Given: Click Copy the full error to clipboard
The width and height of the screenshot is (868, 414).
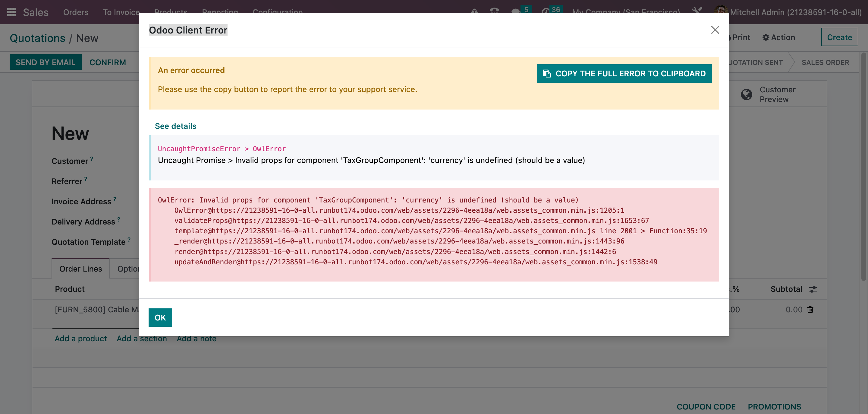Looking at the screenshot, I should (x=624, y=74).
